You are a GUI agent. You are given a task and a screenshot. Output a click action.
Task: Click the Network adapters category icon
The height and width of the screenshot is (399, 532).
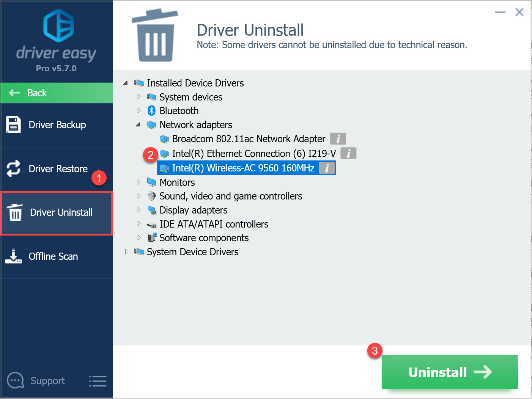point(151,124)
